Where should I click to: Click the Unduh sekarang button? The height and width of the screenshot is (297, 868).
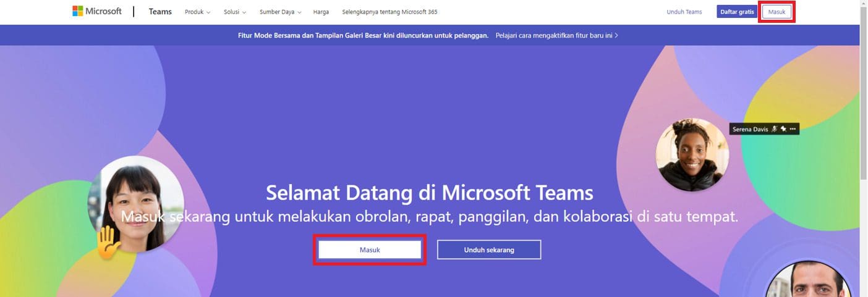(489, 250)
